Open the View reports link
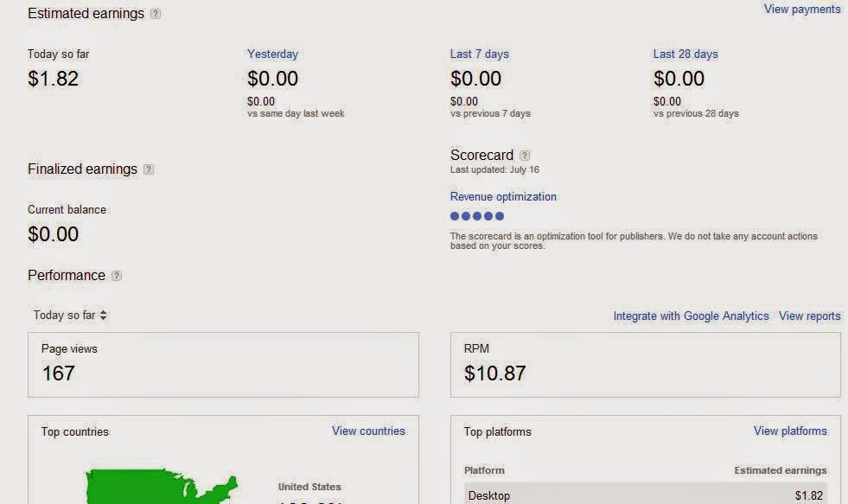This screenshot has height=504, width=848. [x=809, y=316]
